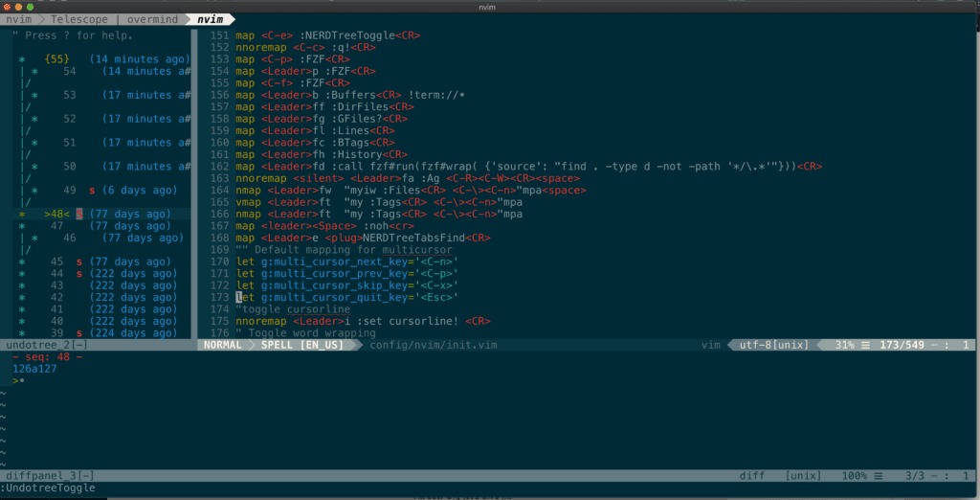This screenshot has height=500, width=980.
Task: Select undo state 54 in undotree
Action: (69, 71)
